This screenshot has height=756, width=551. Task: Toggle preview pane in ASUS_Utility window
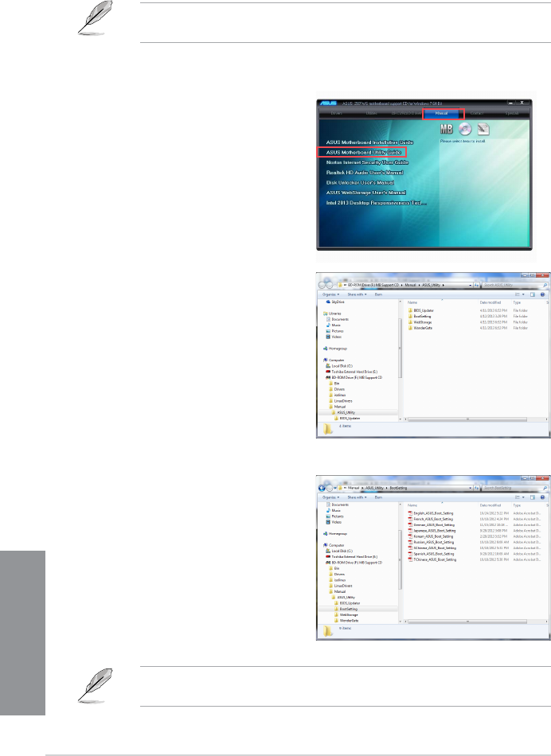pyautogui.click(x=533, y=294)
